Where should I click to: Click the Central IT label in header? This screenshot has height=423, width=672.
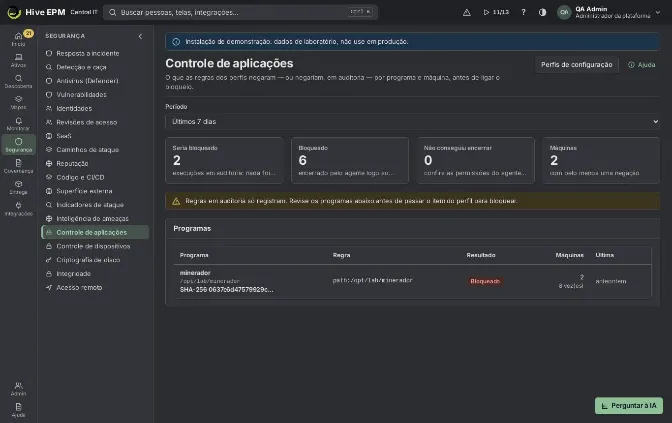(84, 12)
